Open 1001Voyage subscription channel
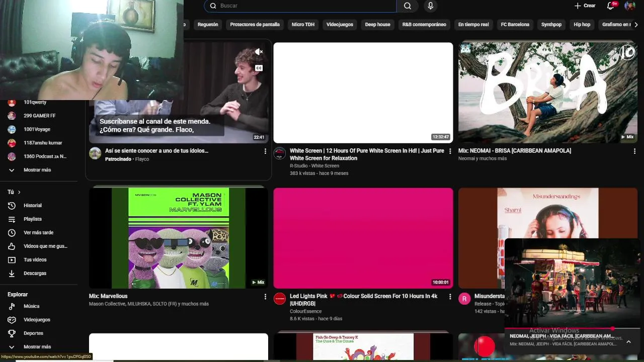 click(x=39, y=129)
